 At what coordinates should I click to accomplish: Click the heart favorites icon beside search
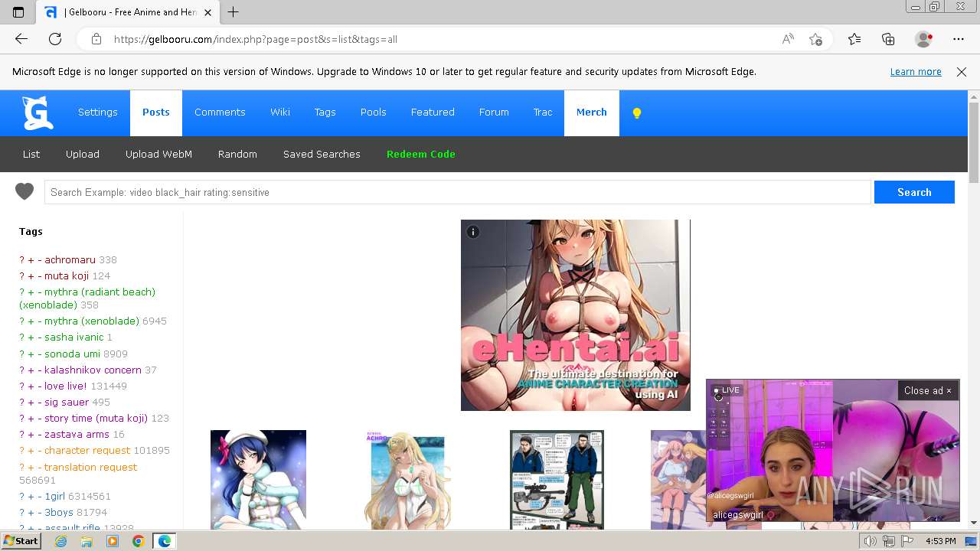click(24, 191)
